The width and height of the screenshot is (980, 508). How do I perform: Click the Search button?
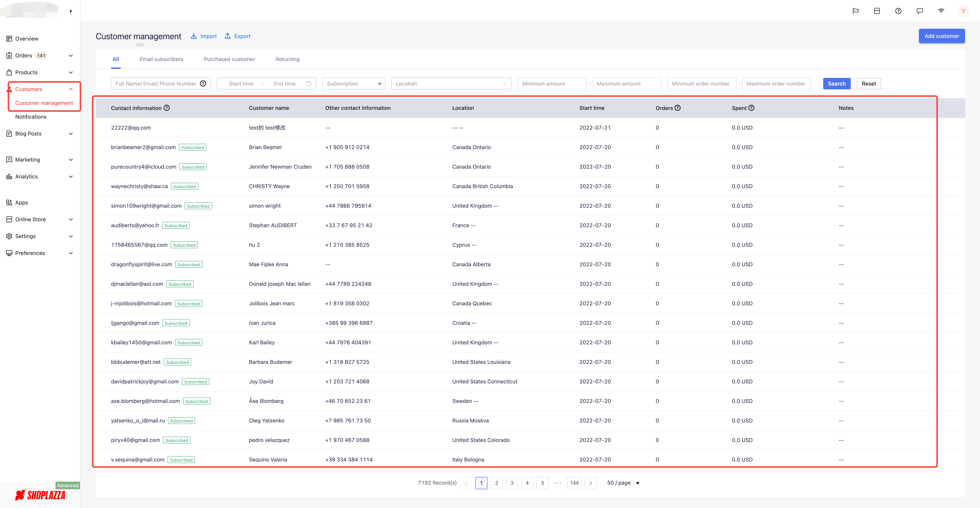coord(837,84)
